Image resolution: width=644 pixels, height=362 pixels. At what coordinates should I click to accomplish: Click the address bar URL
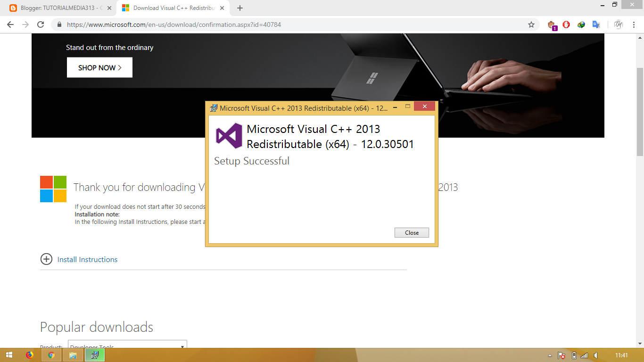click(x=174, y=25)
